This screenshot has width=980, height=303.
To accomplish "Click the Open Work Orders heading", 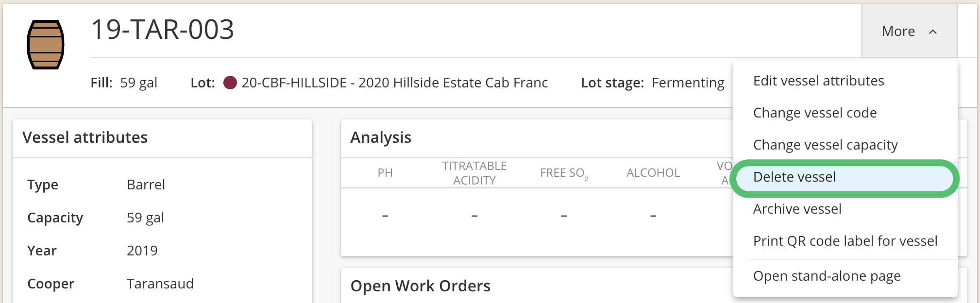I will click(421, 286).
